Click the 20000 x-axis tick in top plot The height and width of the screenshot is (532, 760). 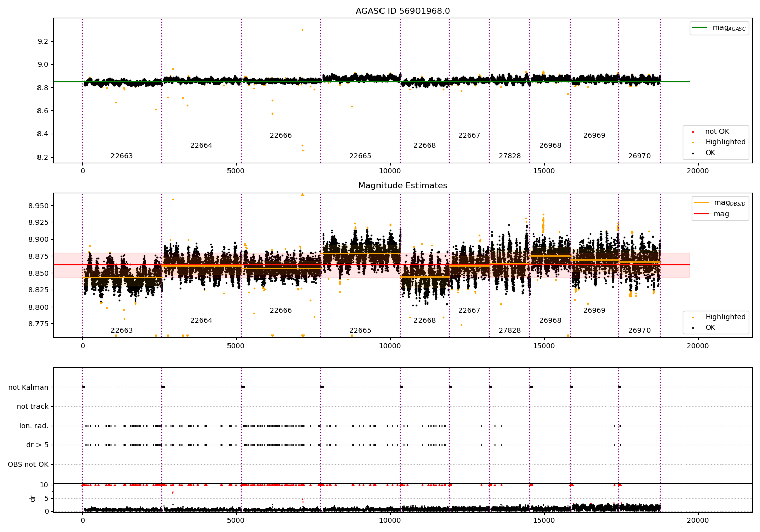[x=698, y=171]
